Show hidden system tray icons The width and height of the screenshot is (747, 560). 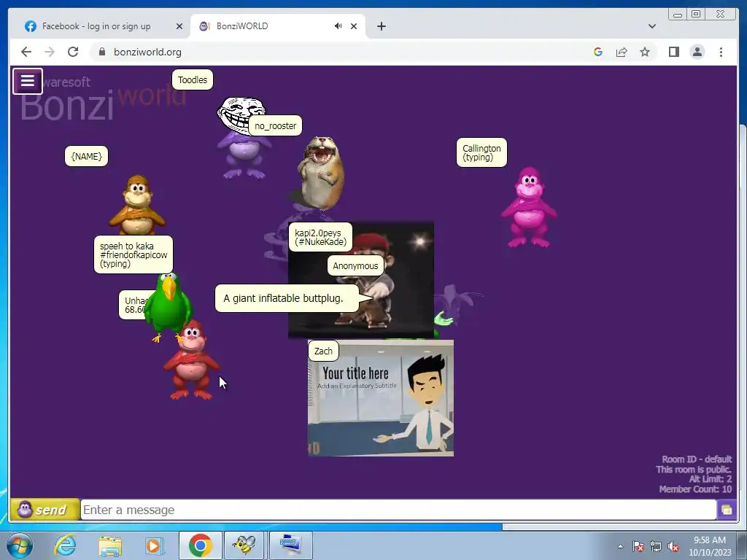tap(620, 546)
